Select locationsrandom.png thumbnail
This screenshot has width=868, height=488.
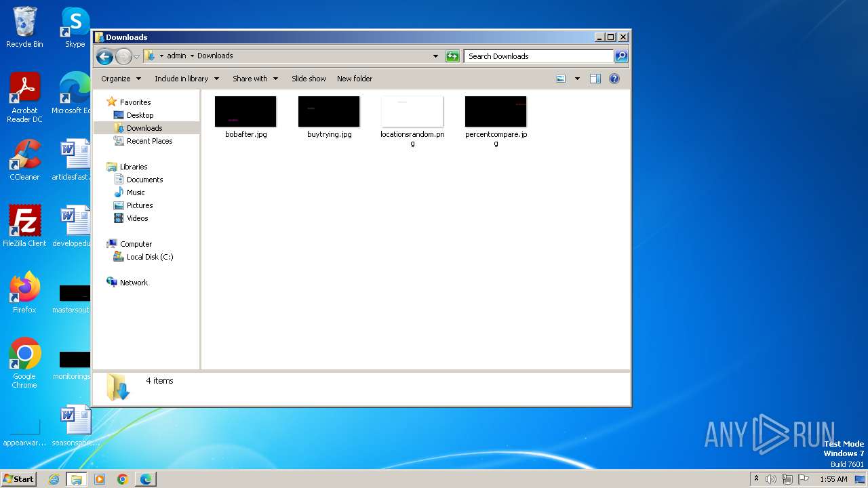tap(412, 112)
